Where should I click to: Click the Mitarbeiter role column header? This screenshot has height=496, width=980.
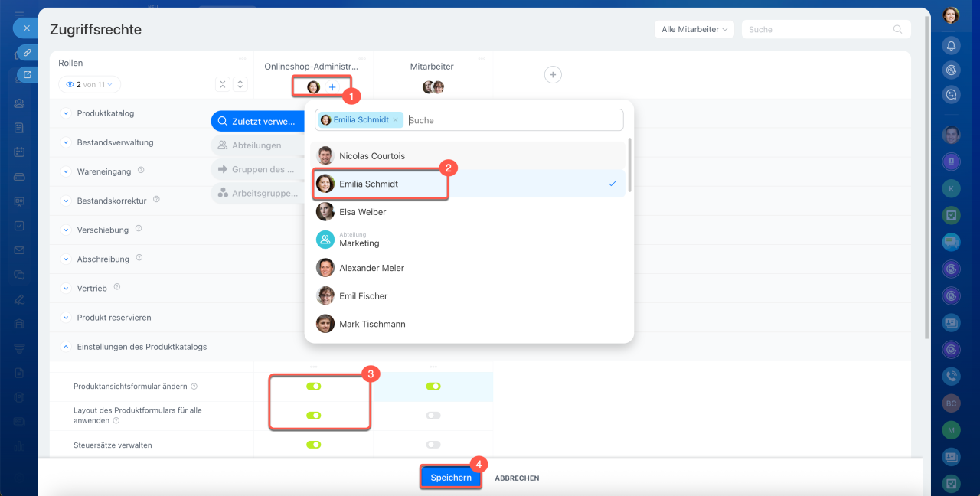point(432,67)
